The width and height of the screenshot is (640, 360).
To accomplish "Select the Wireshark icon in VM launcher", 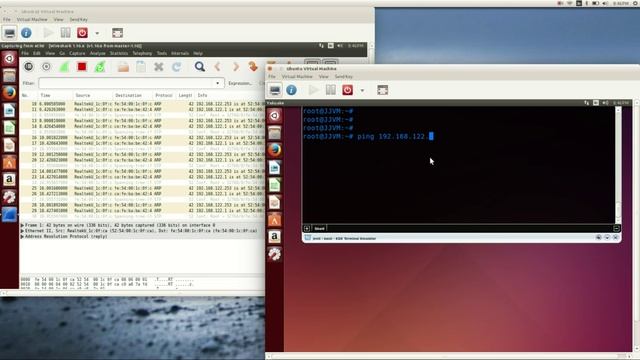I will tap(9, 214).
